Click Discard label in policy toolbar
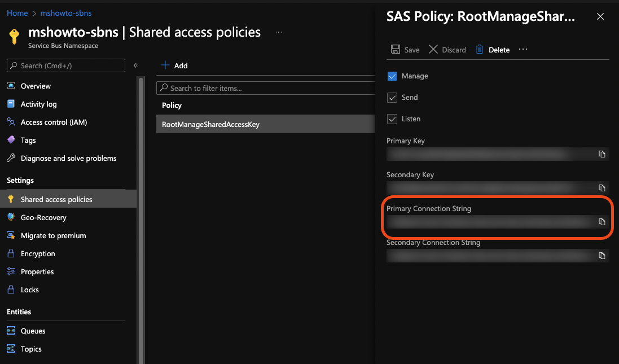The image size is (619, 364). tap(454, 50)
